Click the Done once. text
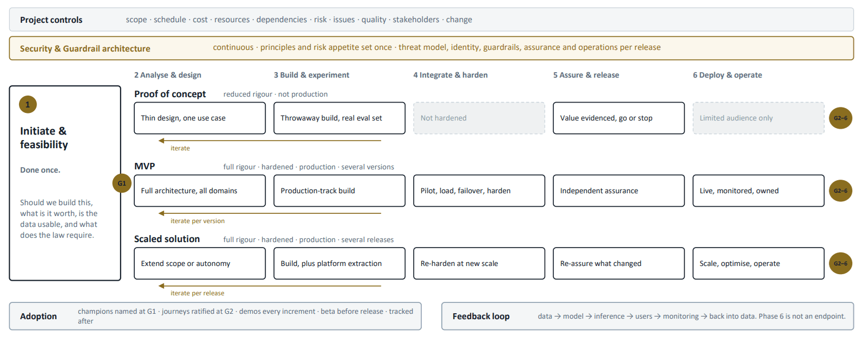The image size is (868, 342). click(40, 170)
